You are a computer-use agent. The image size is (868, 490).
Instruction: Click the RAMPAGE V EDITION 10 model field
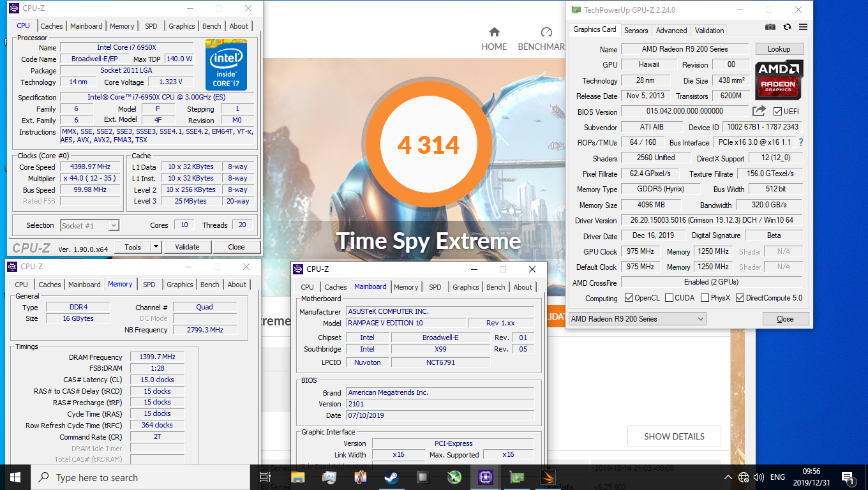click(405, 323)
